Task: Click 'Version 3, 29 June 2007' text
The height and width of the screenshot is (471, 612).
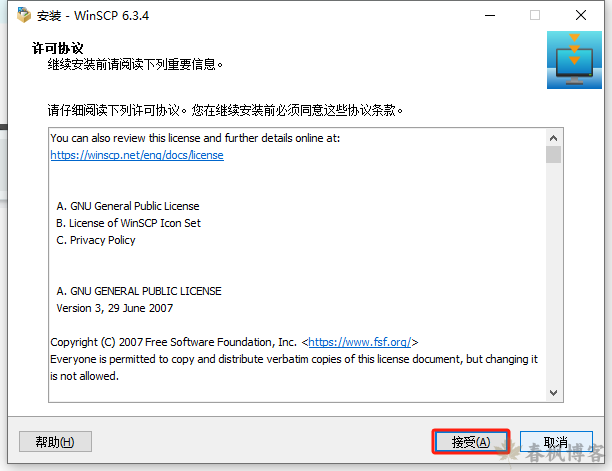Action: click(114, 308)
